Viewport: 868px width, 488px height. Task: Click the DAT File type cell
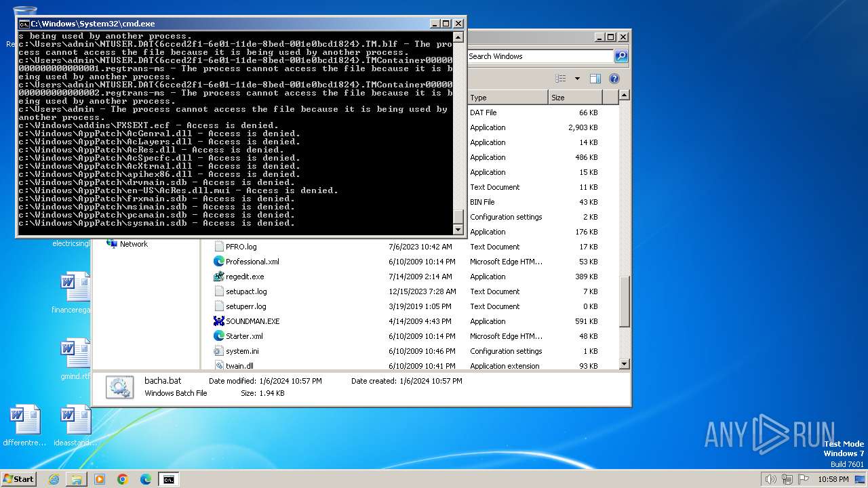484,113
